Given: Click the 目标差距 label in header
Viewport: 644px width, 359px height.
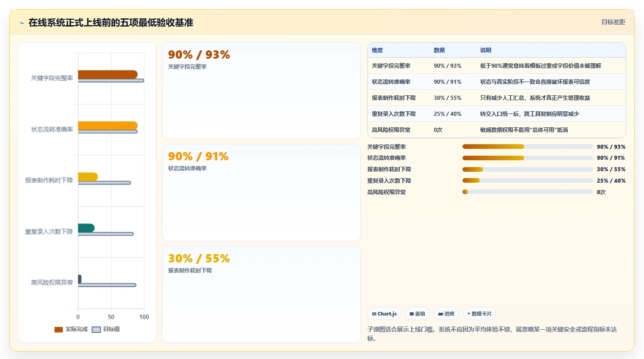Looking at the screenshot, I should 613,22.
